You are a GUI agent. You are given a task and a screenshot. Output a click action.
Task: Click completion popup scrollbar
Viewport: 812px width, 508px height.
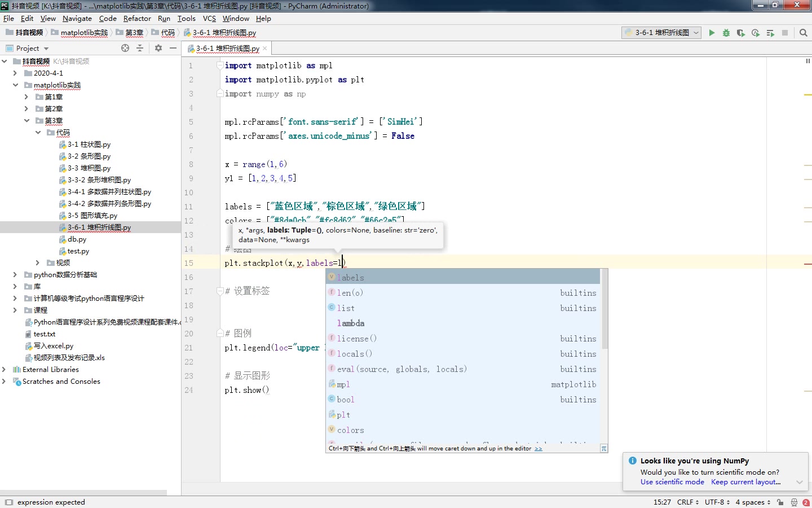604,309
